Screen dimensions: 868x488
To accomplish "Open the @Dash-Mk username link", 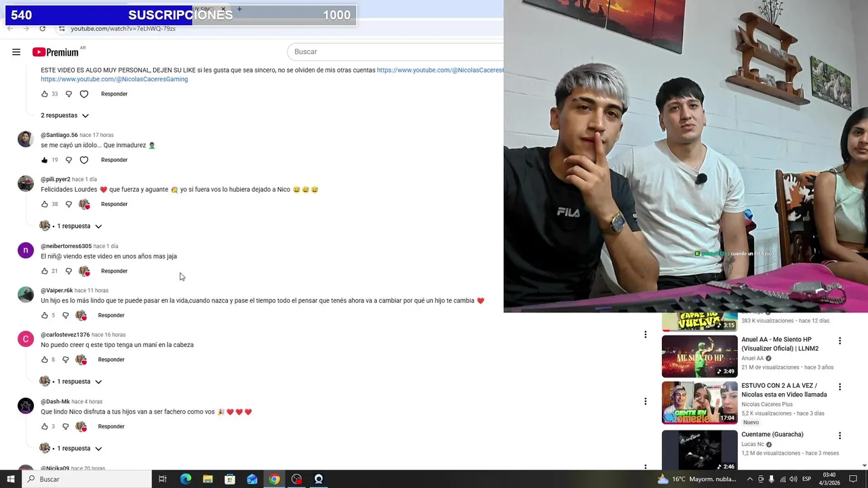I will click(55, 402).
